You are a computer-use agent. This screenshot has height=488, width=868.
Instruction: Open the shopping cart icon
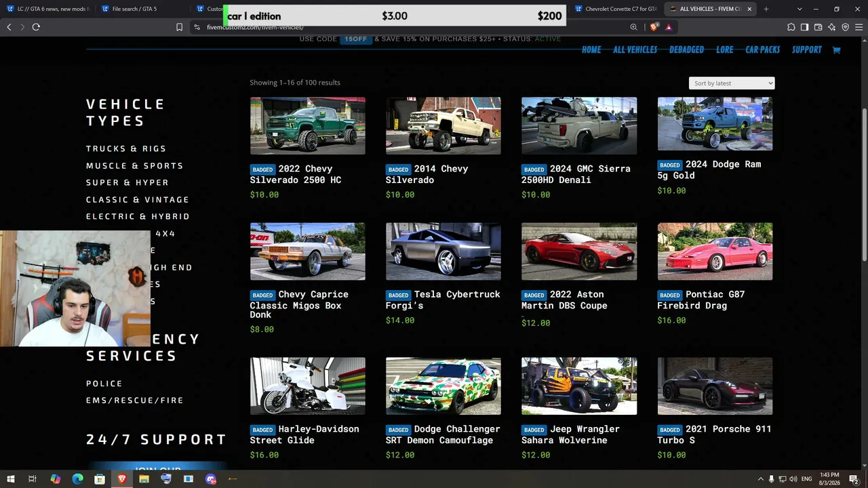(x=836, y=49)
